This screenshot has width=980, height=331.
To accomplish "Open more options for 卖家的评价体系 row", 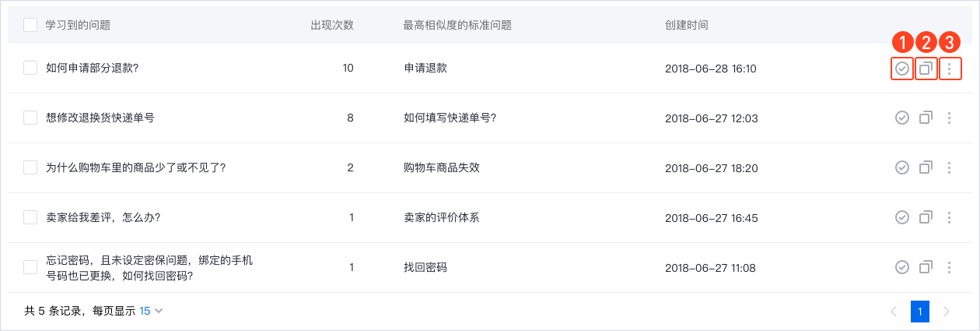I will (949, 217).
